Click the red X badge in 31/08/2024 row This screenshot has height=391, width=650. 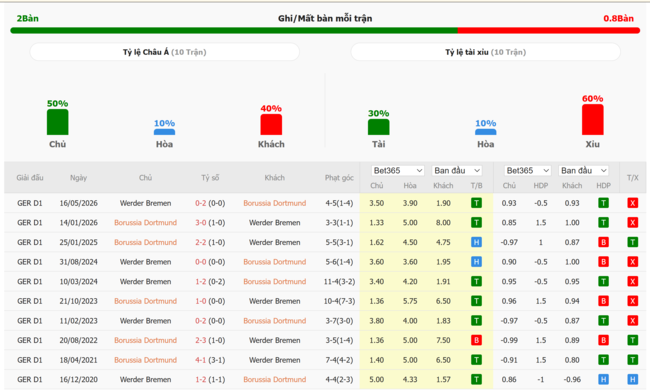633,262
